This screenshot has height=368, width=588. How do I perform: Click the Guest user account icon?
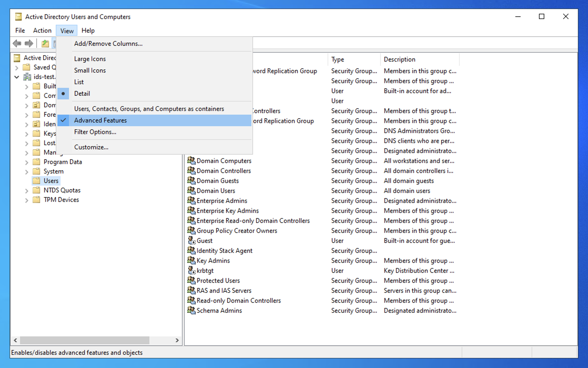191,240
